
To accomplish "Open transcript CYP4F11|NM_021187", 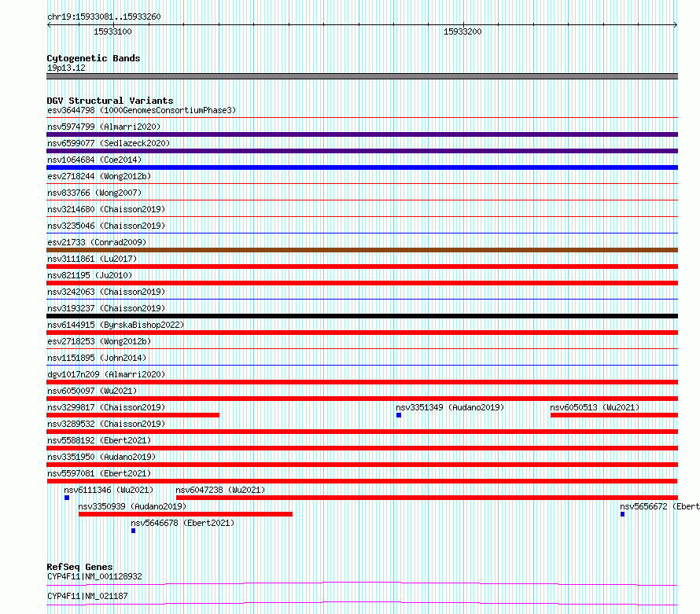I will (x=87, y=596).
